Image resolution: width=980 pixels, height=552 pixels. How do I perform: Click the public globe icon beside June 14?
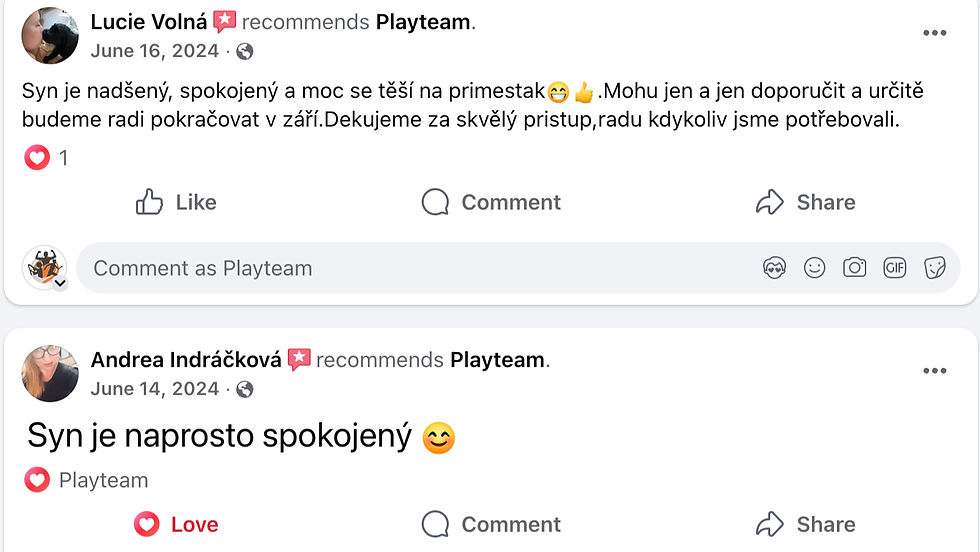pos(245,389)
